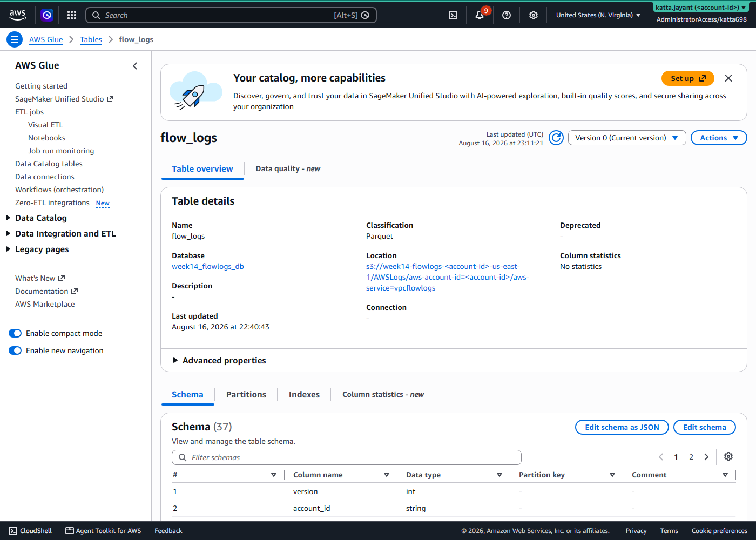
Task: Click Feedback in the footer
Action: (x=168, y=531)
